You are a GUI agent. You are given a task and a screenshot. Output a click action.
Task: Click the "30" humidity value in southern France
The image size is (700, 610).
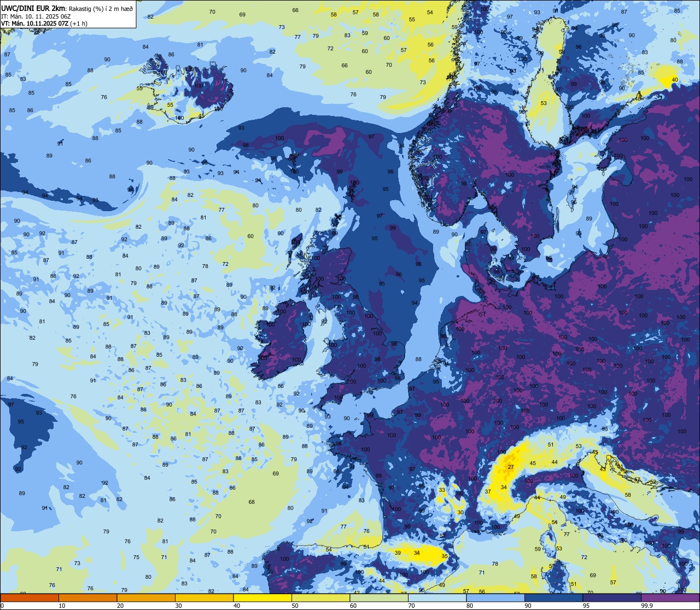pos(460,513)
